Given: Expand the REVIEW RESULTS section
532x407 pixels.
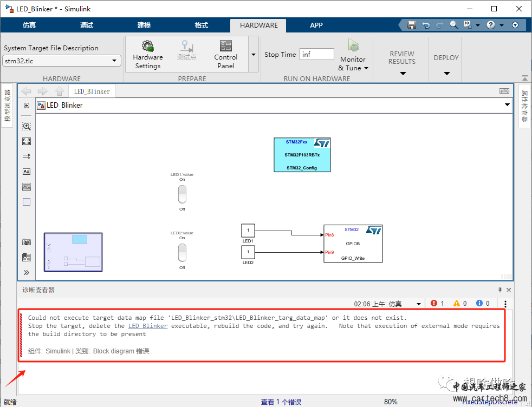Looking at the screenshot, I should pos(403,74).
